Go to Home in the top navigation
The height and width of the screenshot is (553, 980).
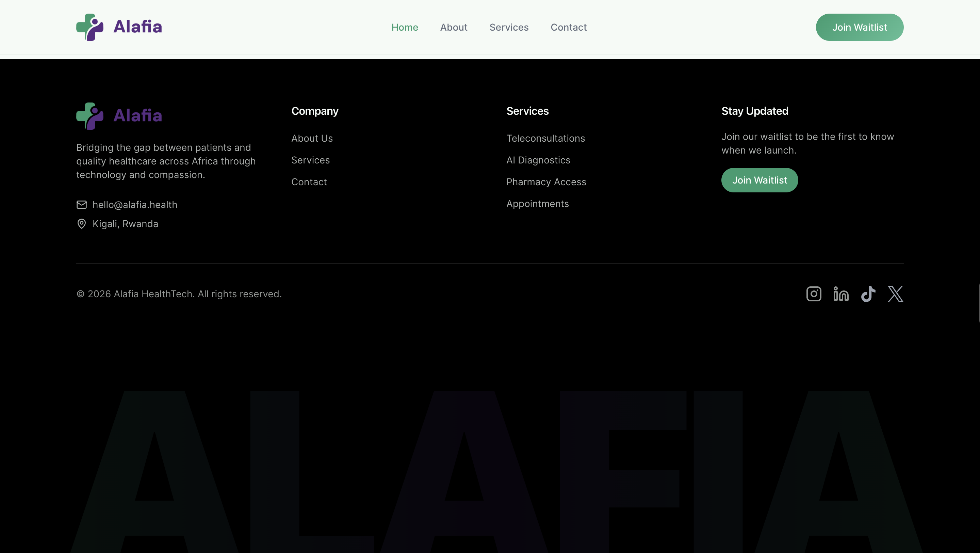(x=405, y=27)
